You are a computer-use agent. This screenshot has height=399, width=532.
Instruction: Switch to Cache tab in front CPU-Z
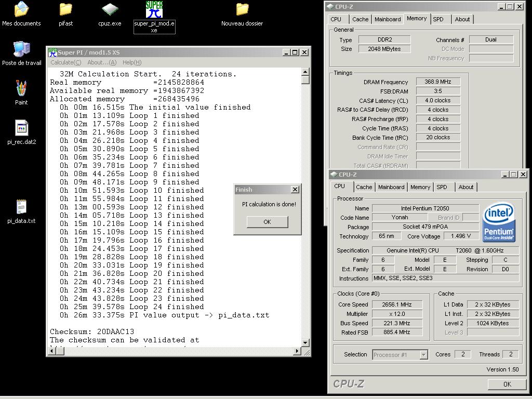364,187
